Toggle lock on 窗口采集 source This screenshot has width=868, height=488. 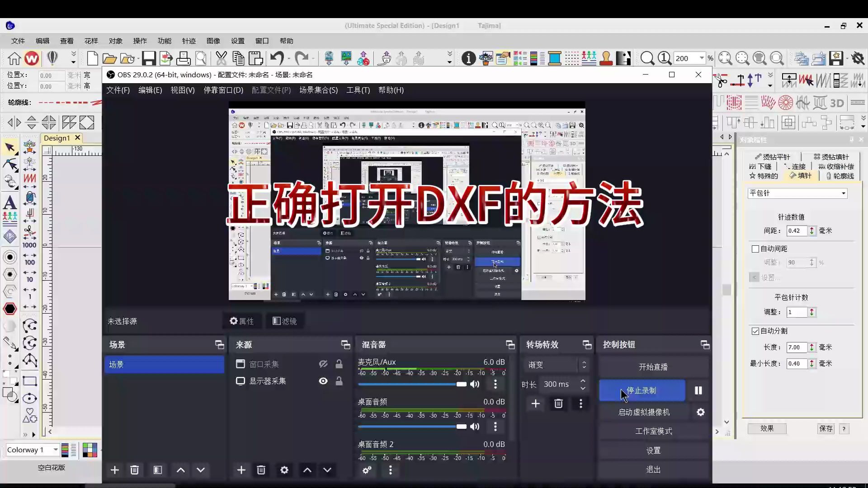[x=339, y=364]
